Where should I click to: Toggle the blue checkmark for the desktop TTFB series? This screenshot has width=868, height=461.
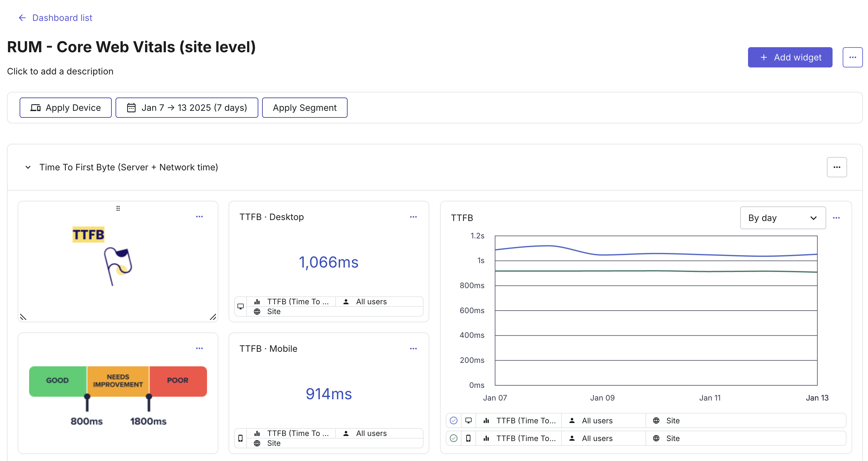point(454,420)
